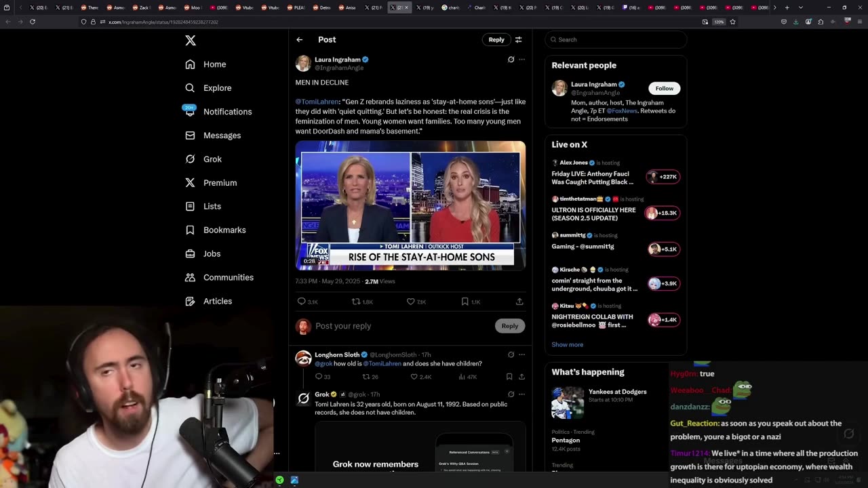Open reply filter settings icon beside Reply
Screen dimensions: 868x488
coord(518,39)
